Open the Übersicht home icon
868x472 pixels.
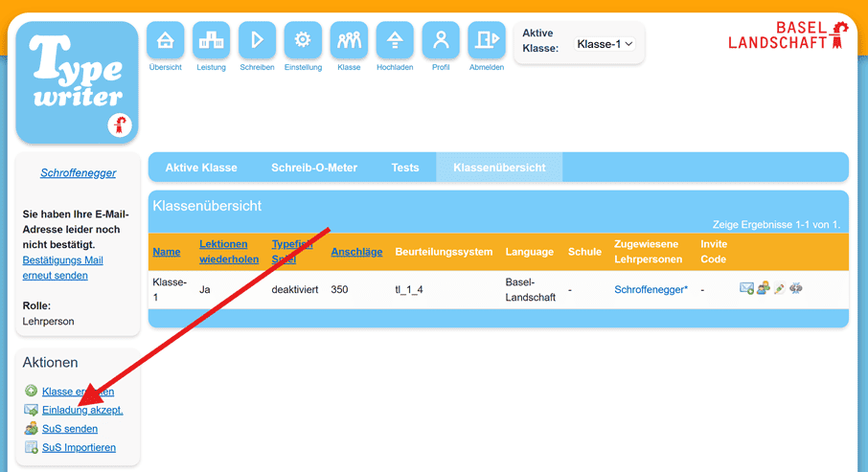click(166, 40)
